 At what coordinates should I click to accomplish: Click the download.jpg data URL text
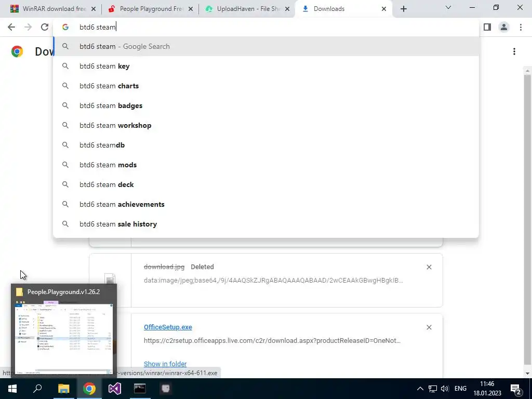point(273,280)
